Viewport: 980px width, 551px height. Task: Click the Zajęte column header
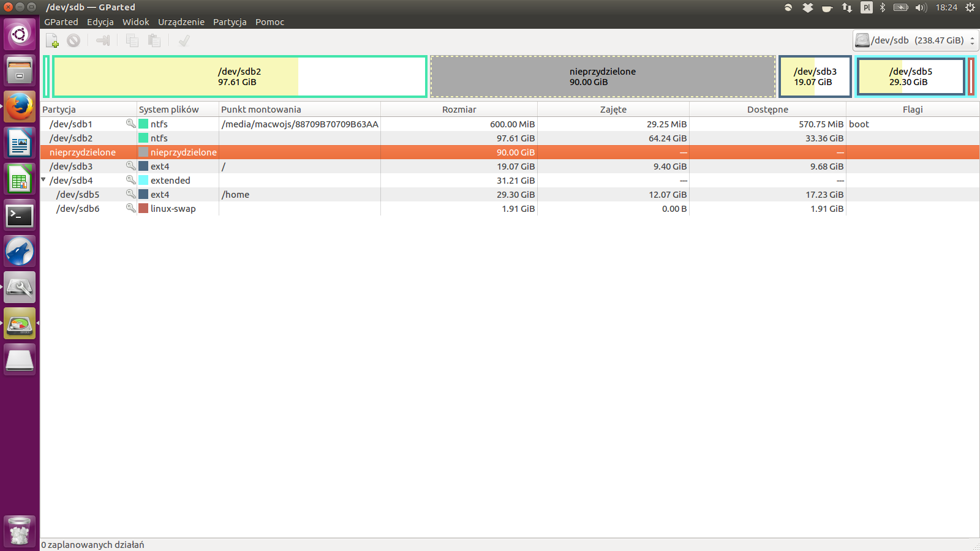(613, 110)
